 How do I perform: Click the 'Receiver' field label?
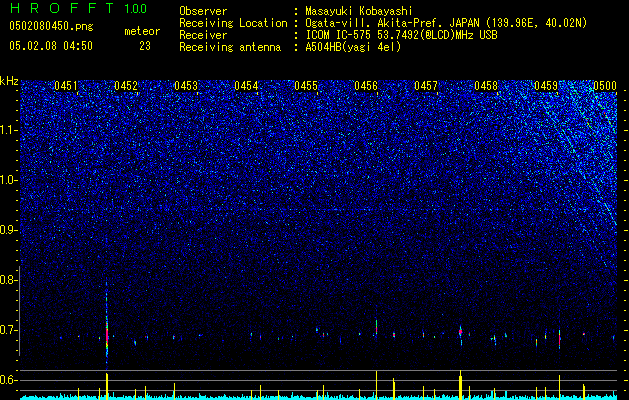click(x=203, y=35)
